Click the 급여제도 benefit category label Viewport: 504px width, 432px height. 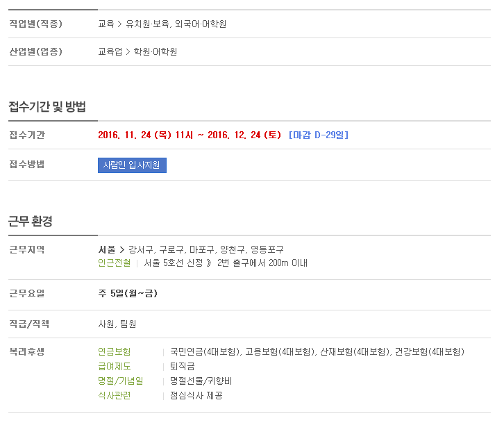pos(115,366)
